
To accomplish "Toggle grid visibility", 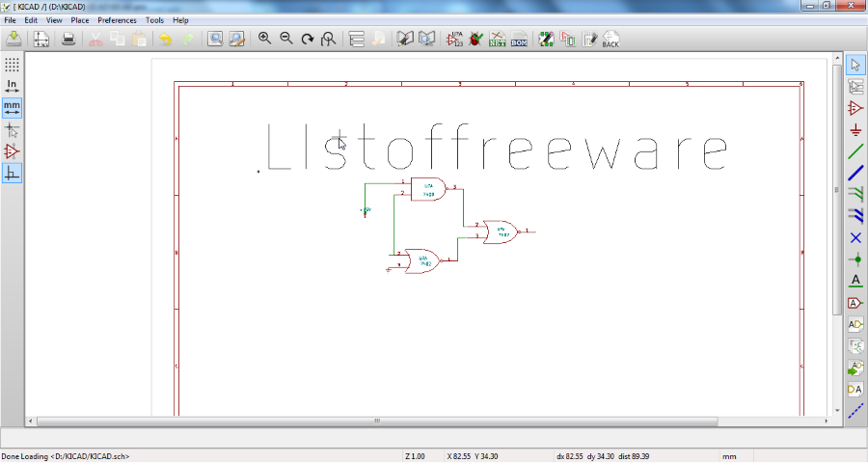I will coord(12,65).
